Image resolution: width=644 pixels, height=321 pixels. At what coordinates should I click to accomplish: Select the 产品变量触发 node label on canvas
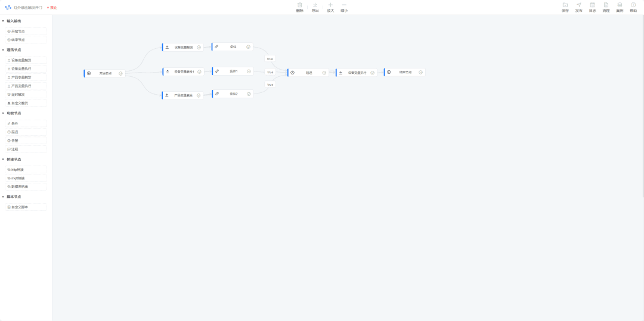coord(183,95)
